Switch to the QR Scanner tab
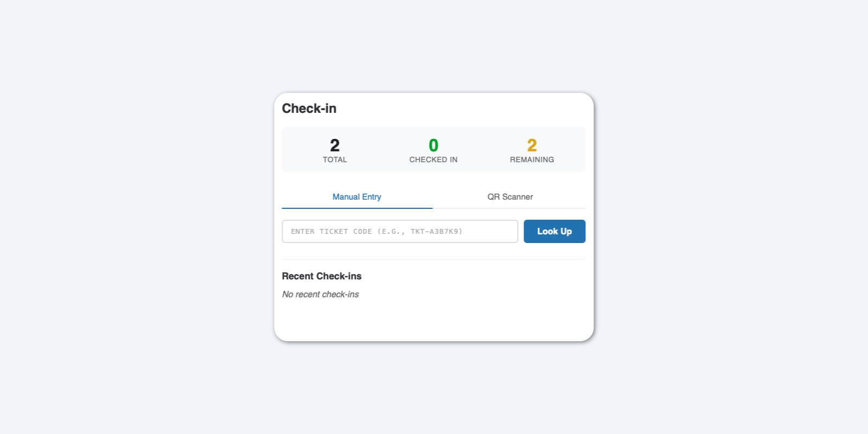The width and height of the screenshot is (868, 434). coord(510,197)
